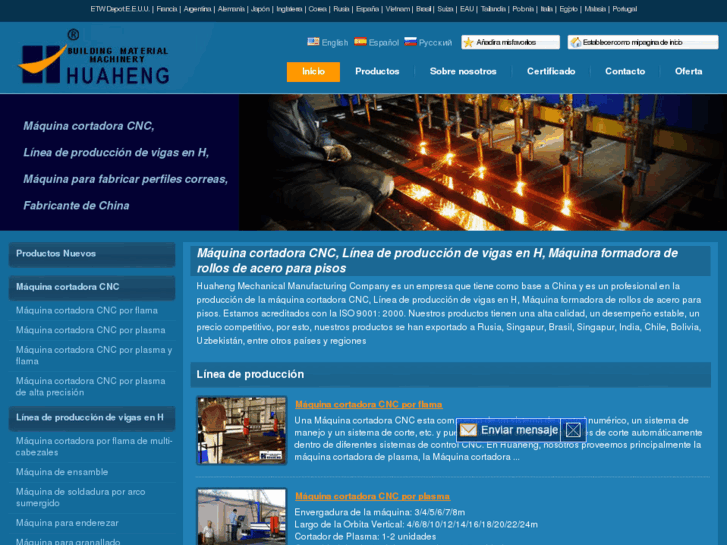
Task: Open Máquina cortadora por flama de multi-cabezales
Action: coord(94,446)
